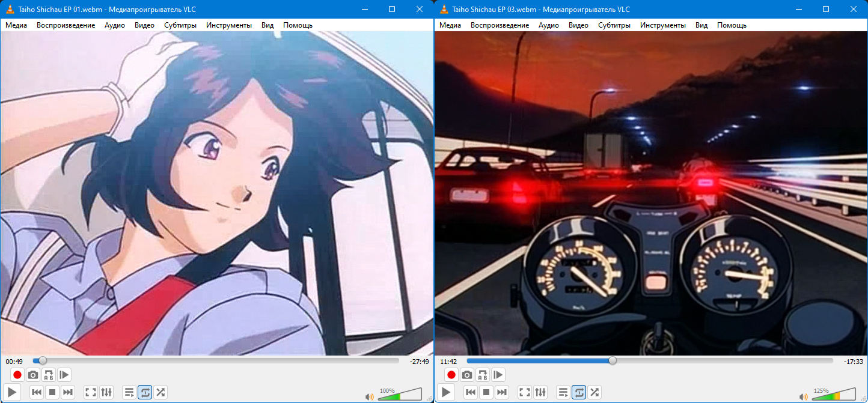Open Воспроизведение menu in EP 01 window
Image resolution: width=868 pixels, height=403 pixels.
point(66,25)
